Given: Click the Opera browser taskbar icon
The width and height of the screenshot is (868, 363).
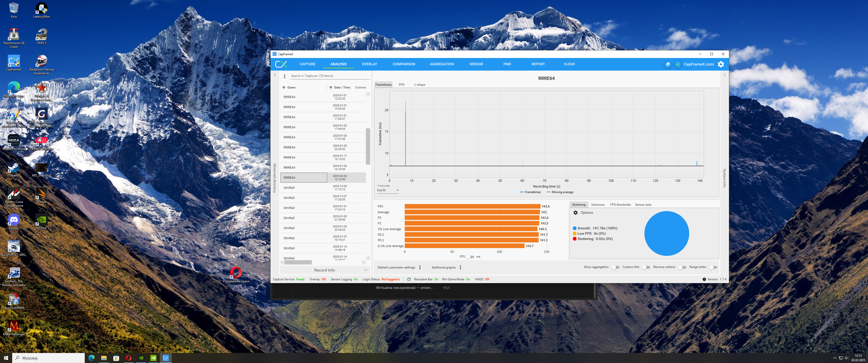Looking at the screenshot, I should [x=128, y=358].
